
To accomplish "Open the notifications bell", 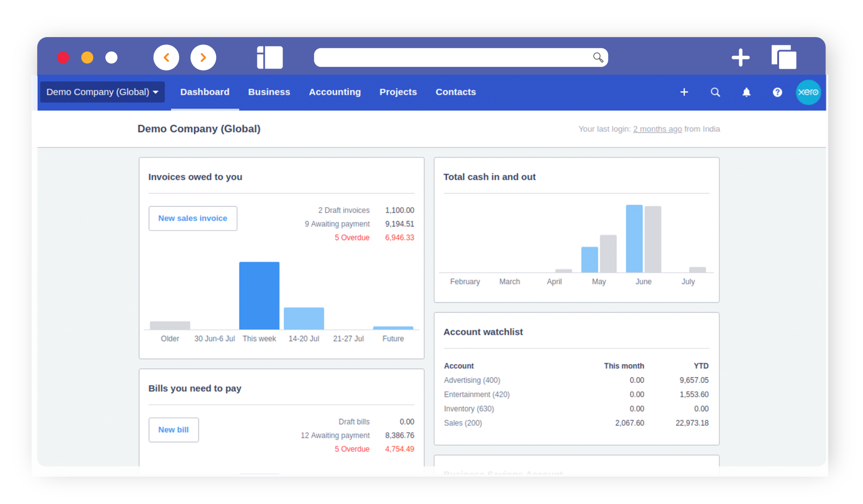I will (746, 92).
